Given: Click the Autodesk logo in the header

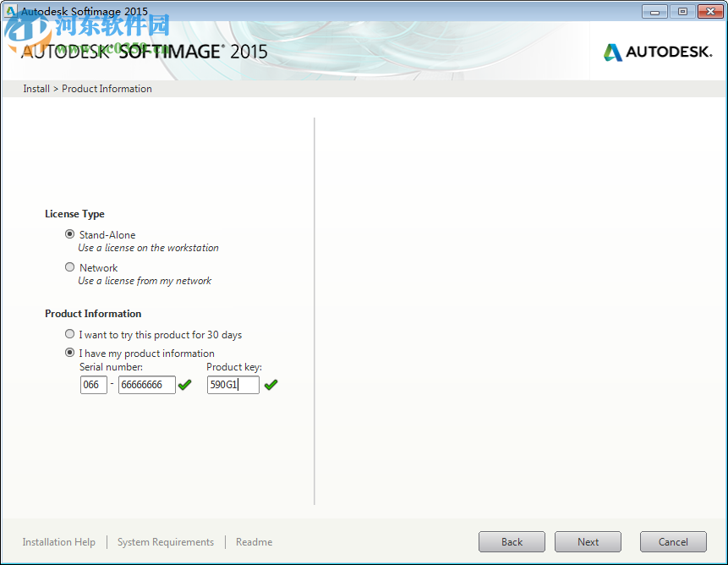Looking at the screenshot, I should coord(658,52).
